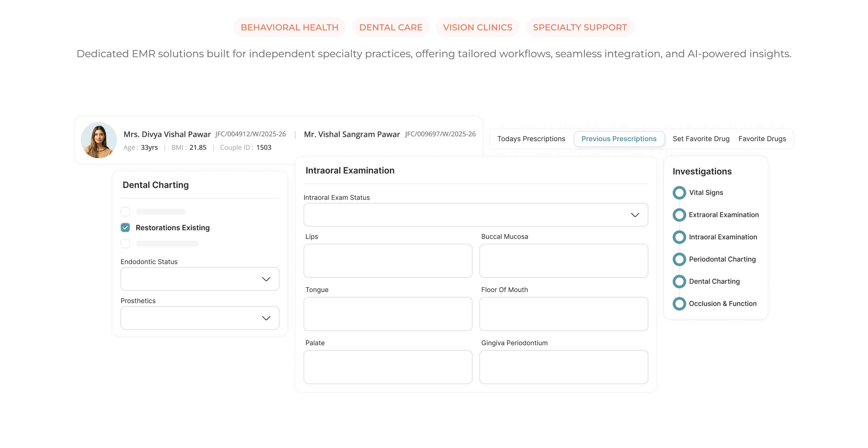
Task: Click the Periodontal Charting circle step icon
Action: [679, 259]
